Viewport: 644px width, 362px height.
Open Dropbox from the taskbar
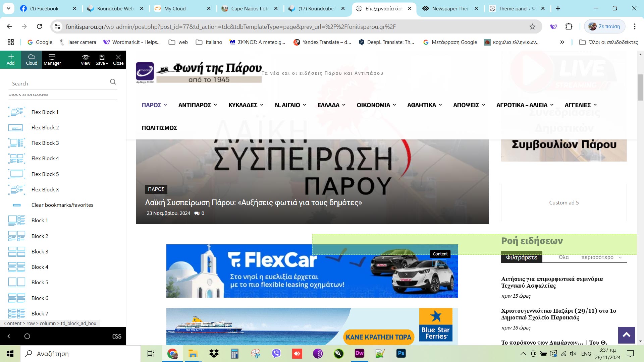[x=214, y=353]
